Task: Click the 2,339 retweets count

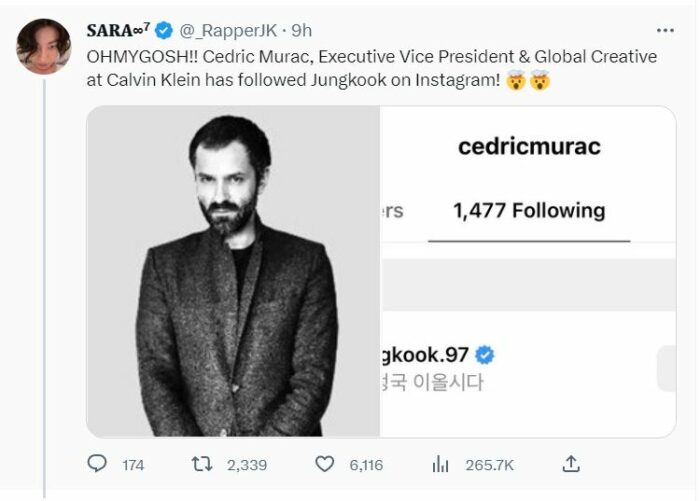Action: (247, 465)
